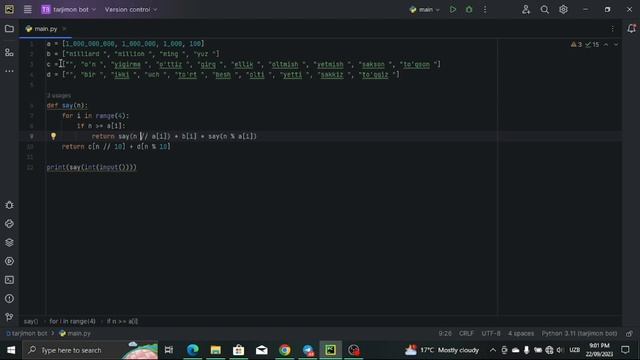Click the 'for i in range(4)' breadcrumb

click(72, 321)
